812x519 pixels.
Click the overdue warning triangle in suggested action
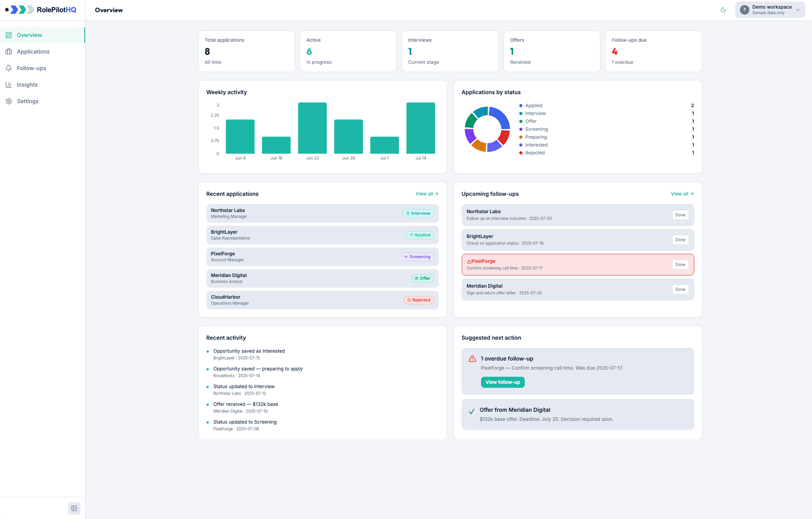click(x=472, y=359)
